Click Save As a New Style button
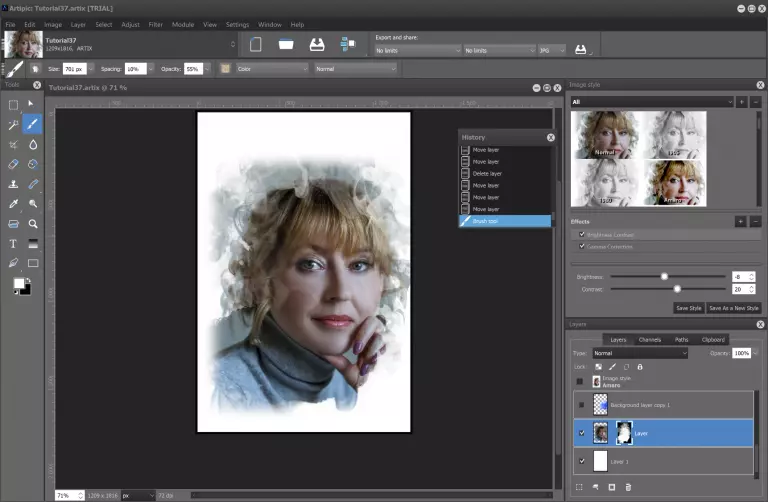 coord(734,308)
